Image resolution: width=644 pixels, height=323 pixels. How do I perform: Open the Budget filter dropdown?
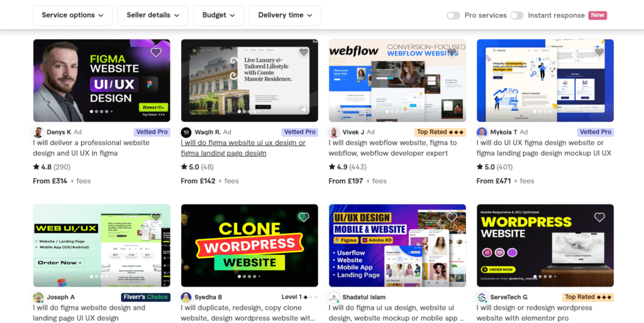[x=218, y=15]
